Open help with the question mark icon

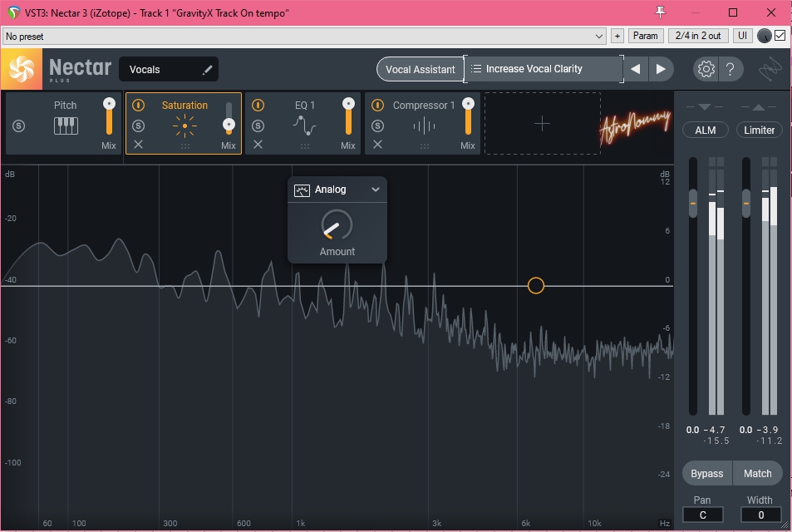point(730,69)
